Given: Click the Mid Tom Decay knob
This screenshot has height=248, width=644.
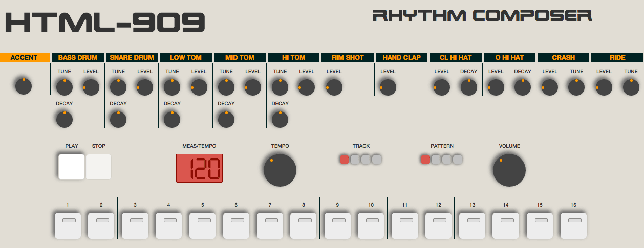Looking at the screenshot, I should click(226, 119).
